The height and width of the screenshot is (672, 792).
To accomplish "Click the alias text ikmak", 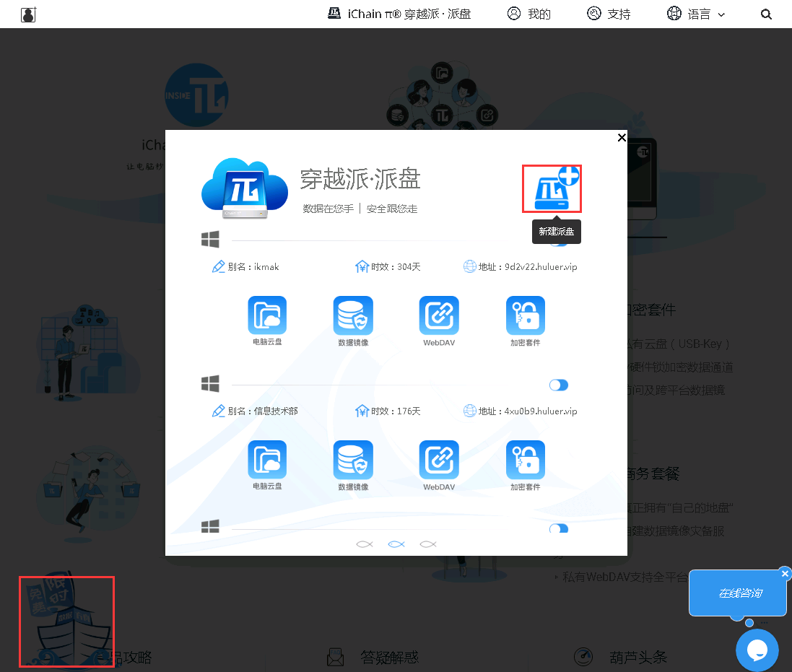I will coord(266,266).
